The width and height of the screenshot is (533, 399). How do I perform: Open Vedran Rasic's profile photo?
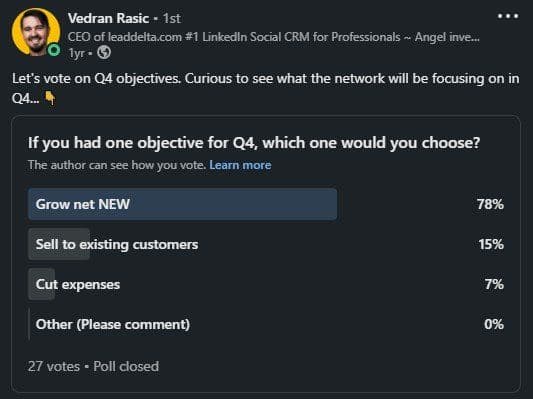point(36,32)
